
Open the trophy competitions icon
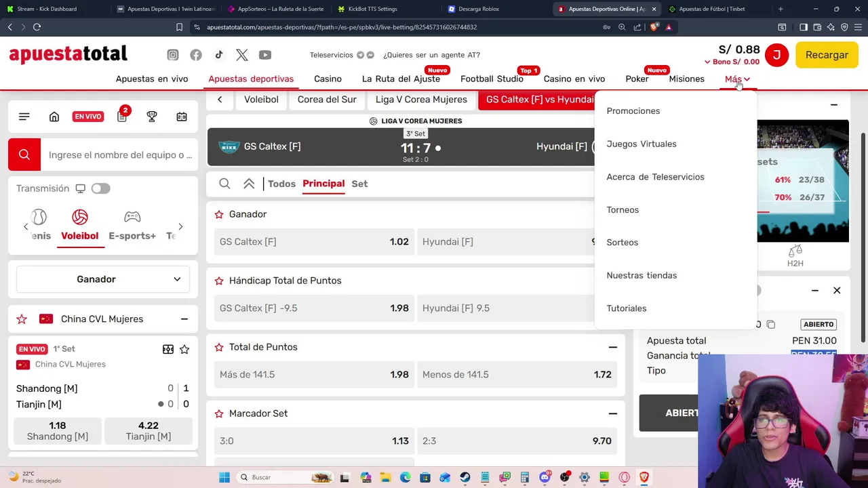tap(152, 117)
